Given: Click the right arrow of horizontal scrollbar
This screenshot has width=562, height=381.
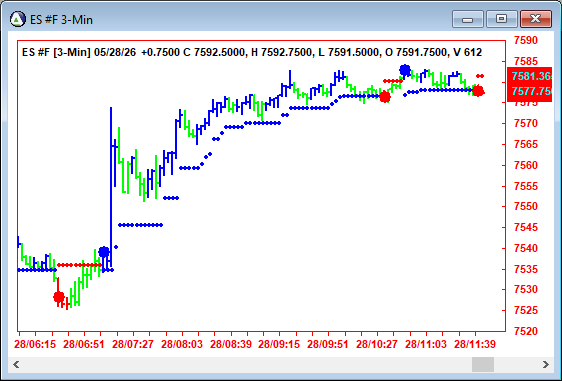Looking at the screenshot, I should pyautogui.click(x=546, y=365).
